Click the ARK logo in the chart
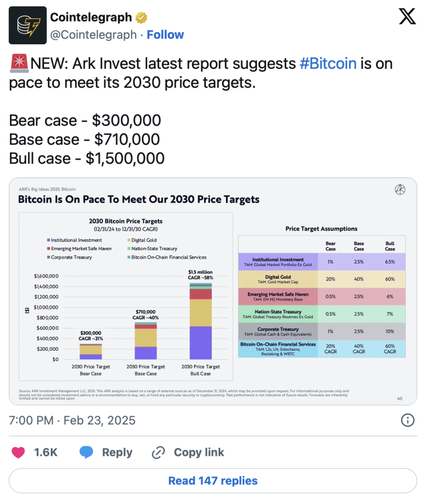The width and height of the screenshot is (426, 504). pyautogui.click(x=400, y=190)
